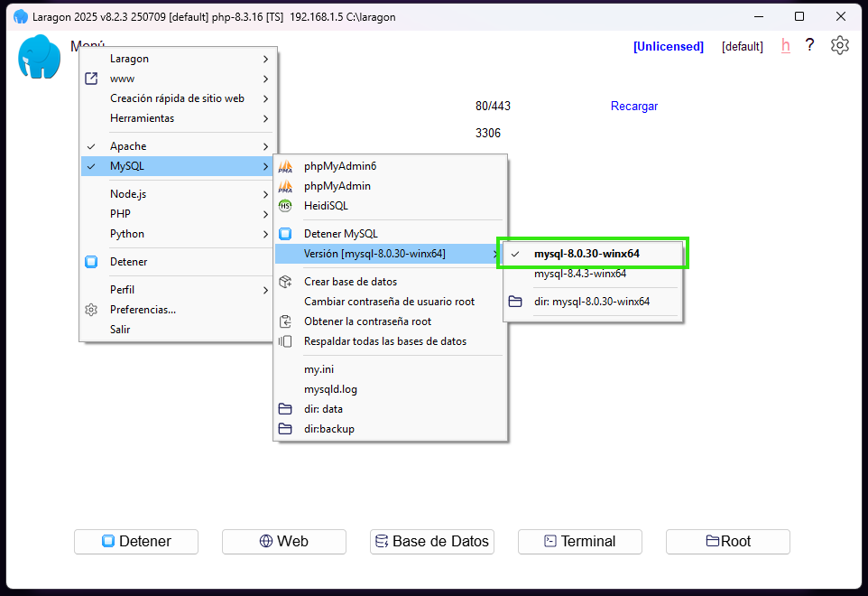Click the Base de Datos button

(432, 542)
